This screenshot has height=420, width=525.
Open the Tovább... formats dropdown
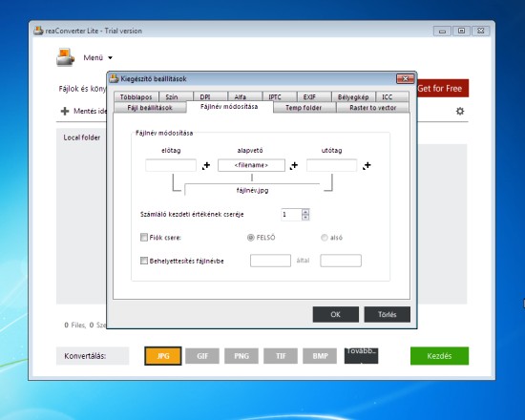pyautogui.click(x=361, y=356)
